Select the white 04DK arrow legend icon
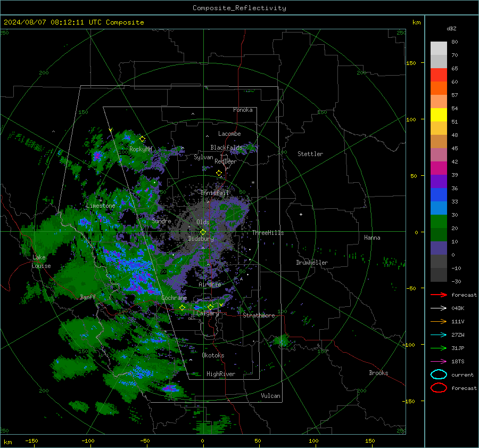Image resolution: width=479 pixels, height=448 pixels. [x=439, y=308]
